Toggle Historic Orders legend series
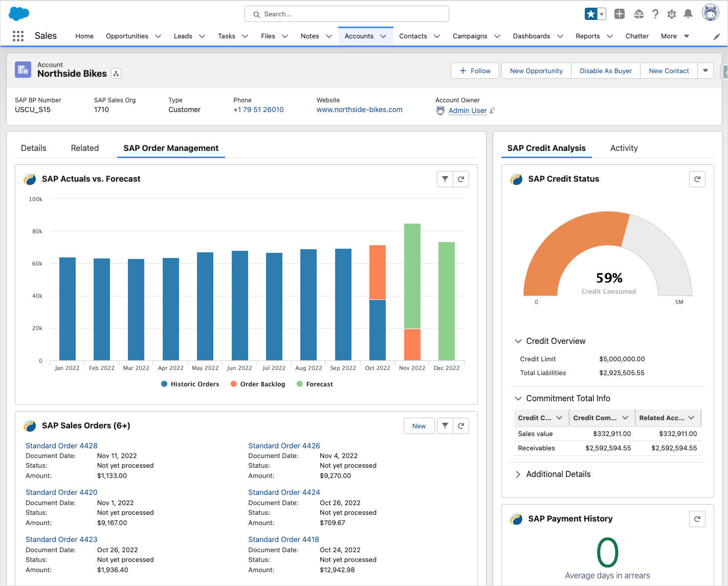728x586 pixels. click(190, 384)
